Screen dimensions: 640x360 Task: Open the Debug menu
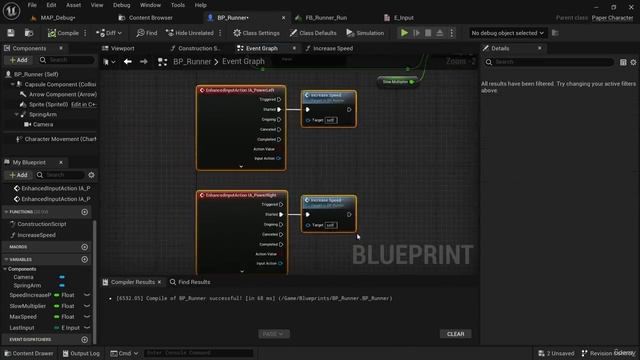tap(121, 5)
